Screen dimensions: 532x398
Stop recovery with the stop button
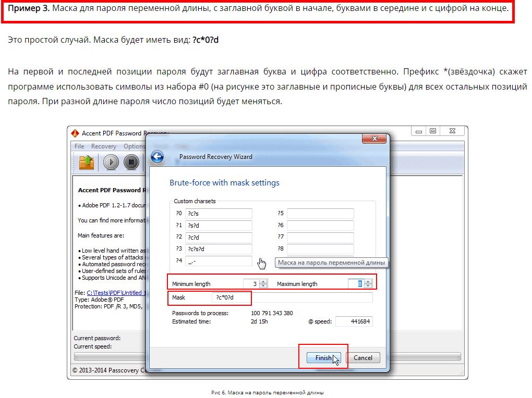click(x=131, y=162)
